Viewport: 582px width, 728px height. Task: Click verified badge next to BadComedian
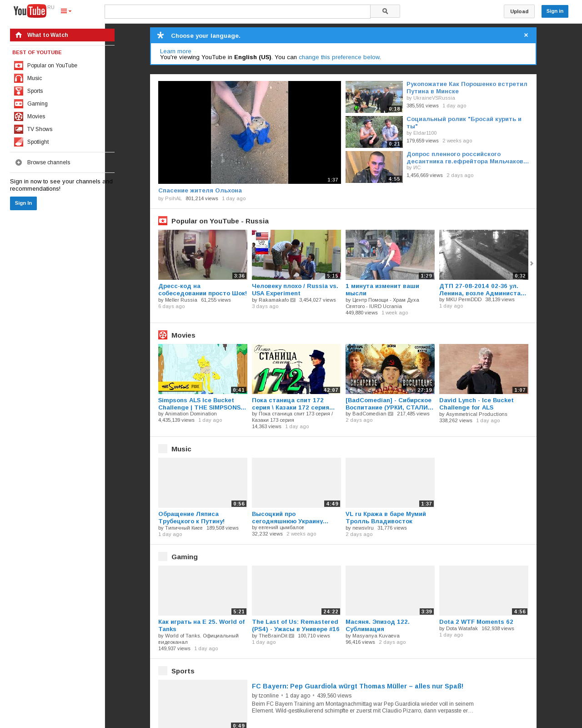coord(391,414)
